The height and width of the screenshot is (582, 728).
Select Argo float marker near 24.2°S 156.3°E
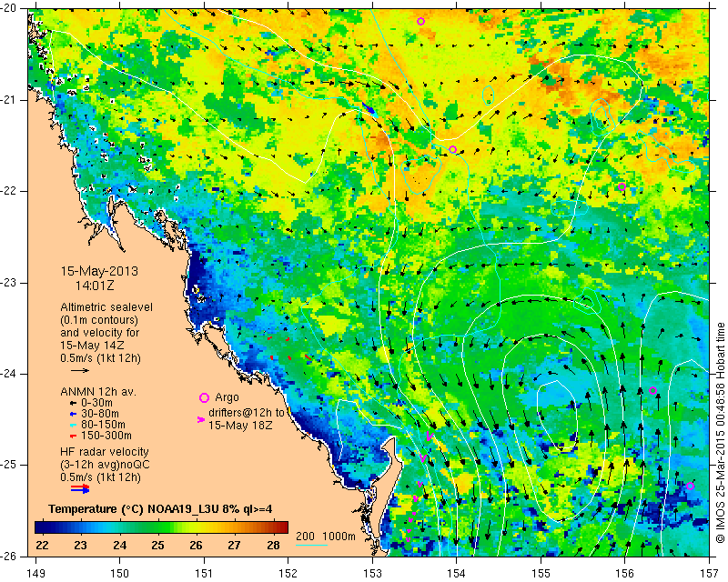coord(652,390)
